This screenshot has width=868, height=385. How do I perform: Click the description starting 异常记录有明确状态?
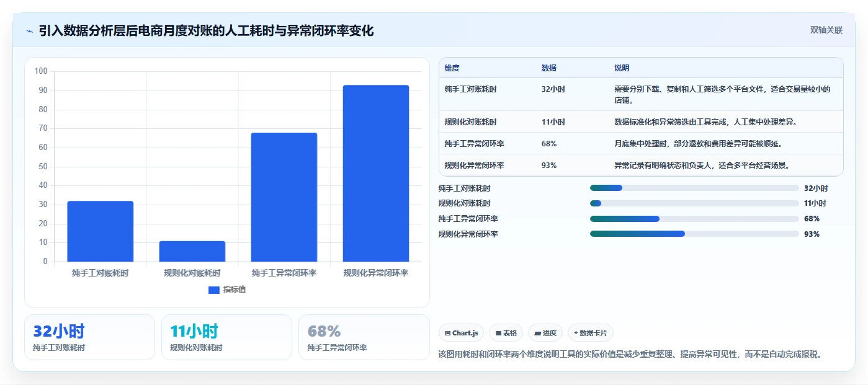pos(702,166)
